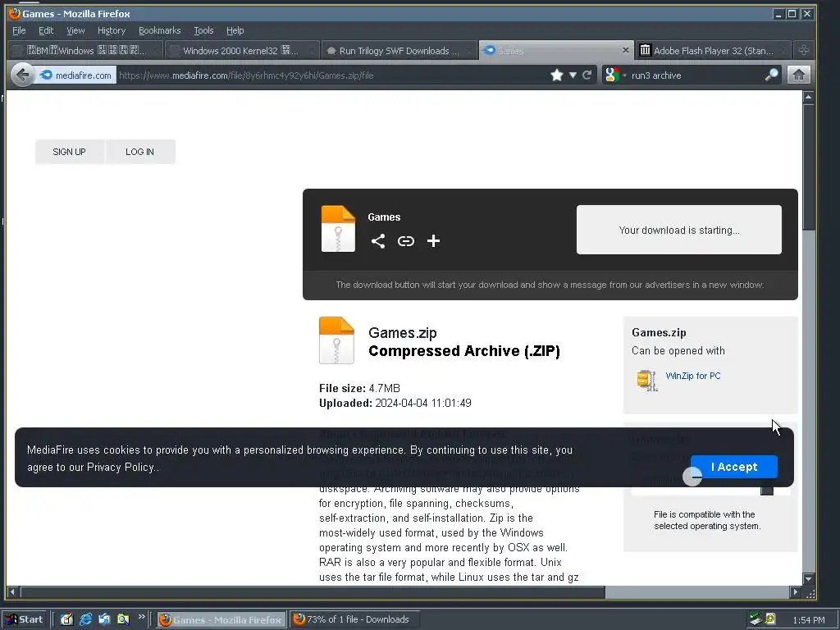Open the Help menu
Image resolution: width=840 pixels, height=630 pixels.
235,30
